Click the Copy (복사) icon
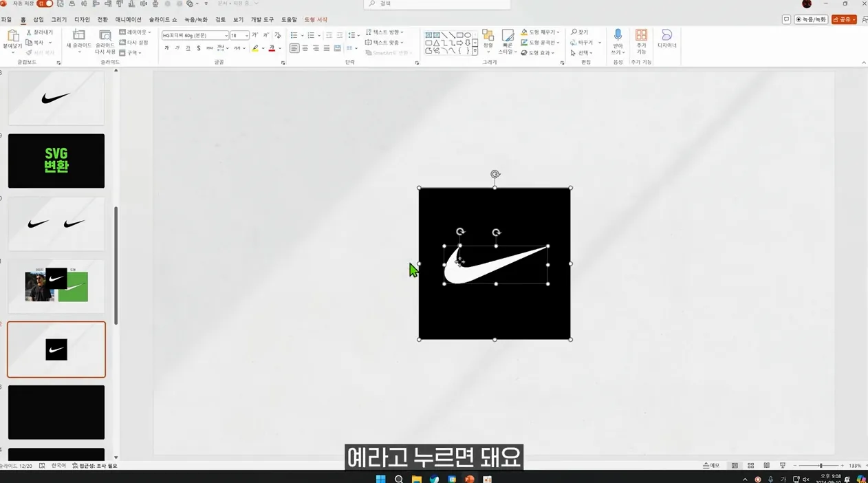Screen dimensions: 868x483 click(x=29, y=43)
